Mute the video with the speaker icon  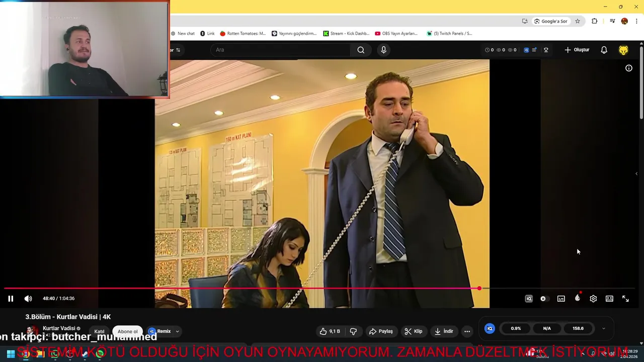coord(28,299)
